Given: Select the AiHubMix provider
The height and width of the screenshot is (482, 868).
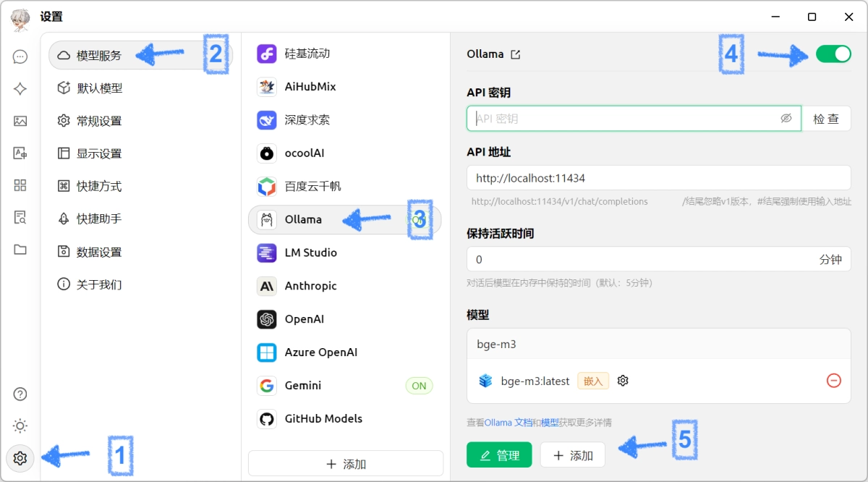Looking at the screenshot, I should [x=345, y=87].
